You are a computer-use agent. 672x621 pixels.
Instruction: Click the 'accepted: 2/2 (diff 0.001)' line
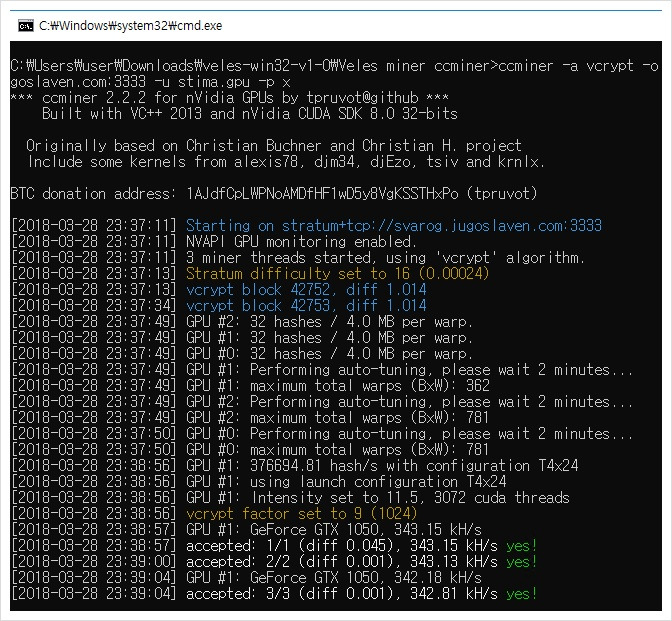[x=274, y=561]
